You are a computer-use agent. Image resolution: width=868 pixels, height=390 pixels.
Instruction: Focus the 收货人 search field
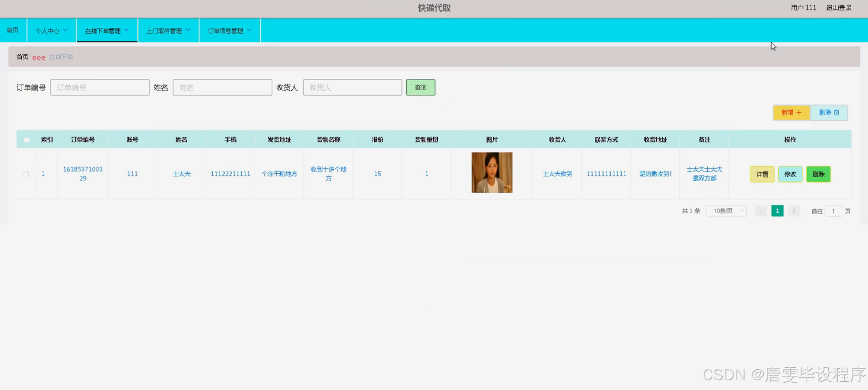tap(353, 87)
